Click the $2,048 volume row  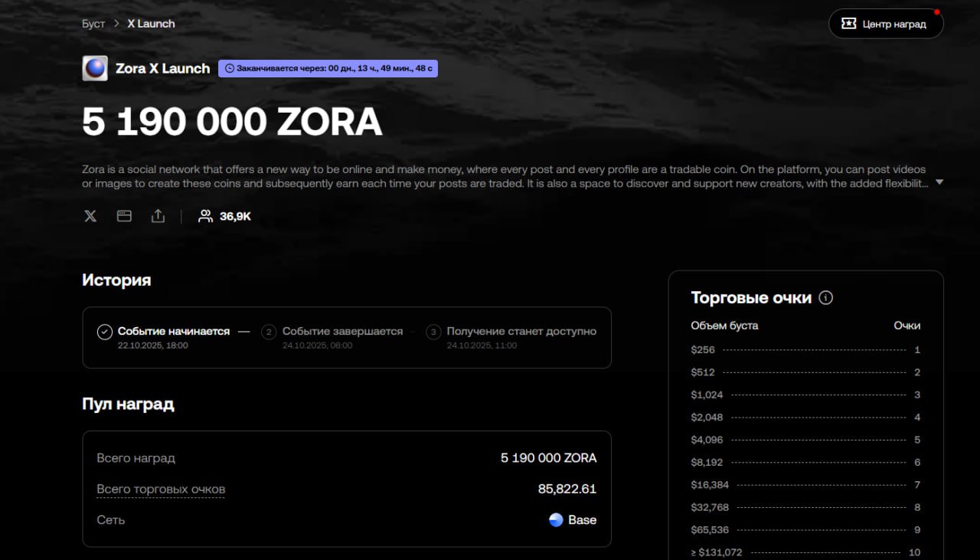[x=805, y=418]
